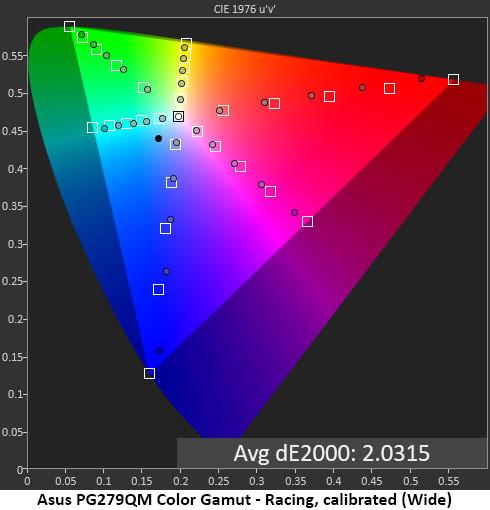The width and height of the screenshot is (490, 510).
Task: Click the measured red circle near gamut corner
Action: coord(421,78)
